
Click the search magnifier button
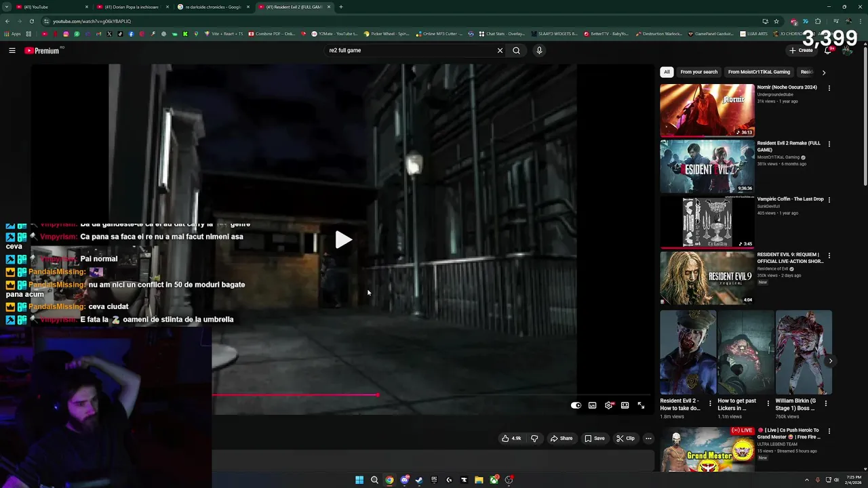click(x=516, y=50)
